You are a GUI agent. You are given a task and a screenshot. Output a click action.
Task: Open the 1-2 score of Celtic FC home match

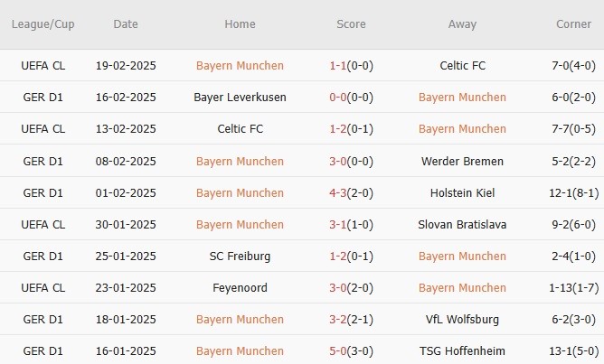pos(335,129)
